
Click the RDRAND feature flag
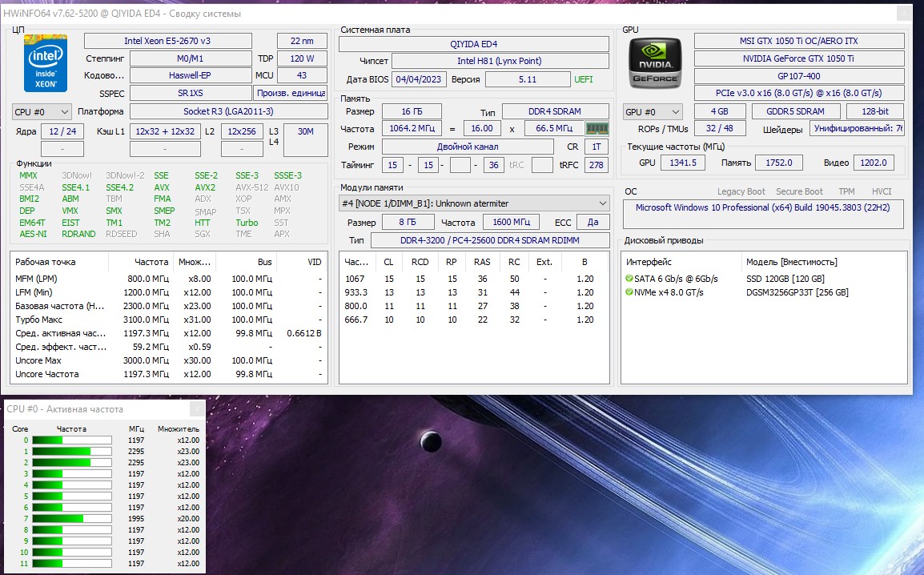79,234
